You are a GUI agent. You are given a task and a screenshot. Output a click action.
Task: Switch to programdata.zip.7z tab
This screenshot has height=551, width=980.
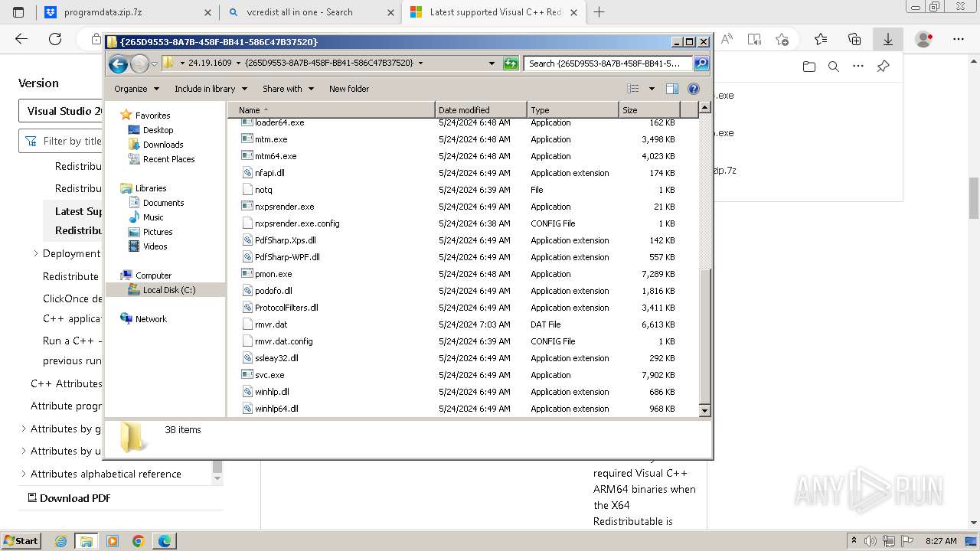pos(127,12)
